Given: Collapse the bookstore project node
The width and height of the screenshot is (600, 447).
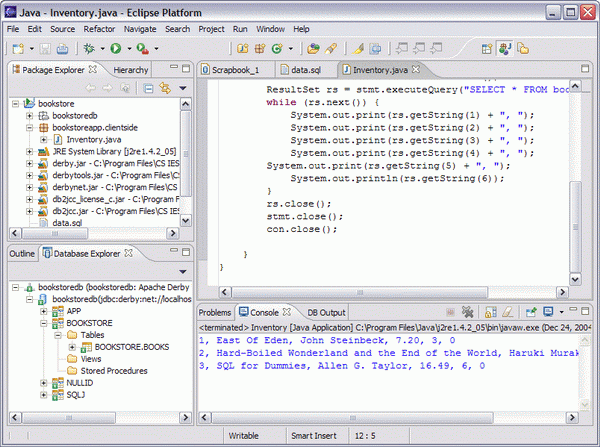Looking at the screenshot, I should pyautogui.click(x=15, y=103).
